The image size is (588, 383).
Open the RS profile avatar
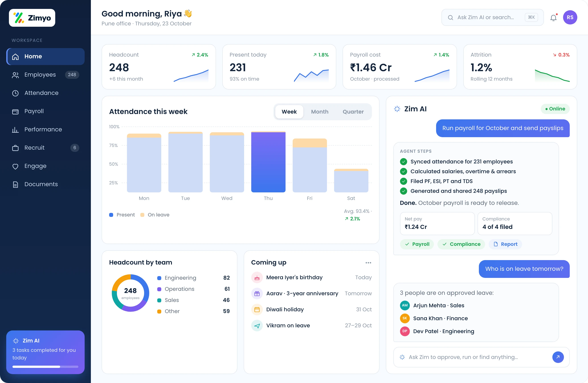(x=570, y=18)
